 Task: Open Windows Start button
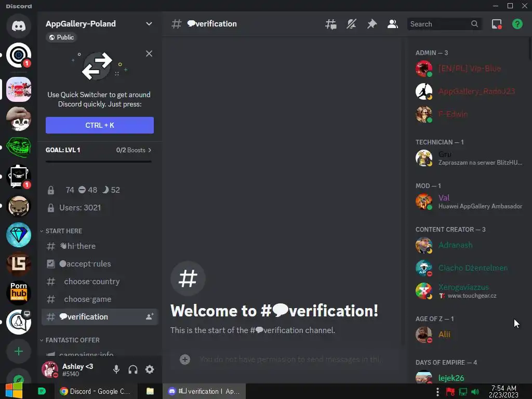point(14,391)
